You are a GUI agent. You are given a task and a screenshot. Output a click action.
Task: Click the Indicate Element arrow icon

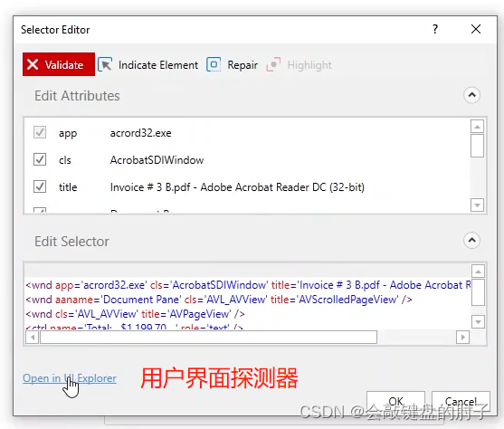(105, 64)
